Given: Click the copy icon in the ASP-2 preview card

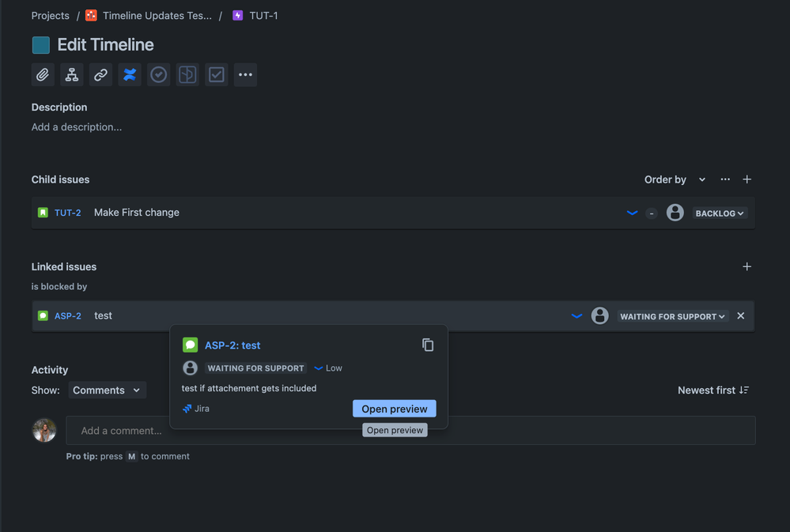Looking at the screenshot, I should [428, 345].
